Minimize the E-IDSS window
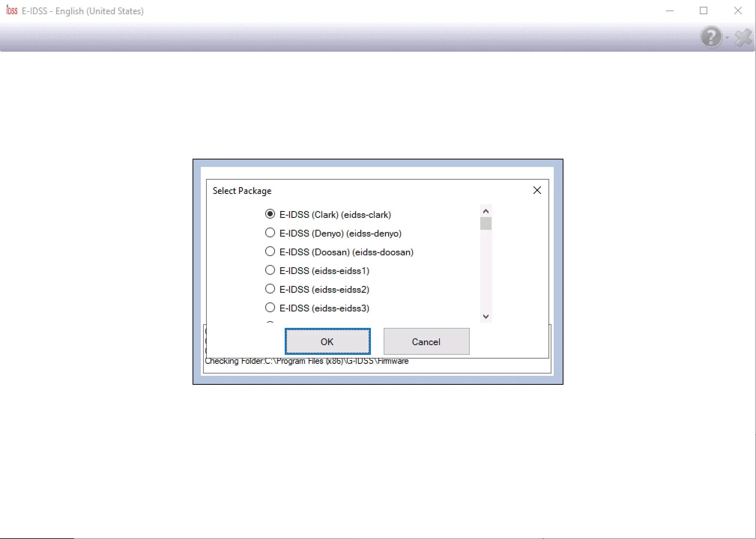This screenshot has width=756, height=539. pyautogui.click(x=670, y=11)
